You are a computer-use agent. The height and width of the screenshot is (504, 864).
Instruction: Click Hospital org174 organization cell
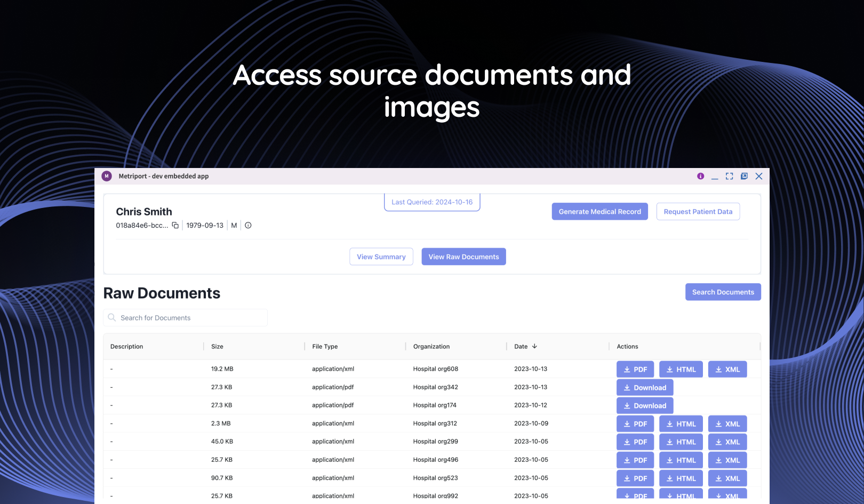(x=435, y=405)
